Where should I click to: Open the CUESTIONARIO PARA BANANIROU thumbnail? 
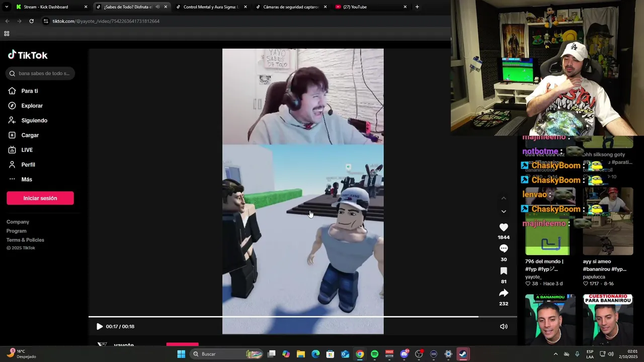coord(608,320)
